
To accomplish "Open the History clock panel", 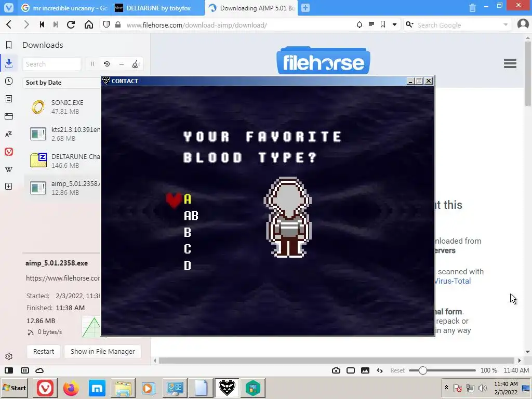I will click(x=9, y=81).
